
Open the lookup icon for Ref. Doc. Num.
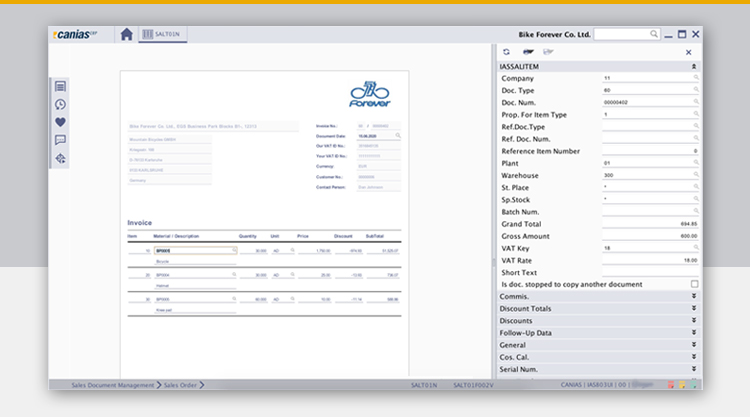pyautogui.click(x=696, y=138)
